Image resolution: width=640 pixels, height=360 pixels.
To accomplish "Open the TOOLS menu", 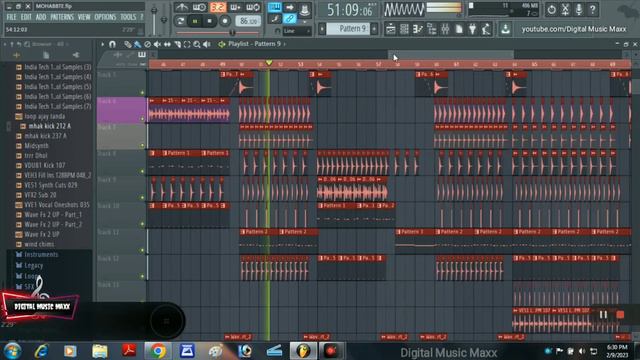I will point(128,17).
